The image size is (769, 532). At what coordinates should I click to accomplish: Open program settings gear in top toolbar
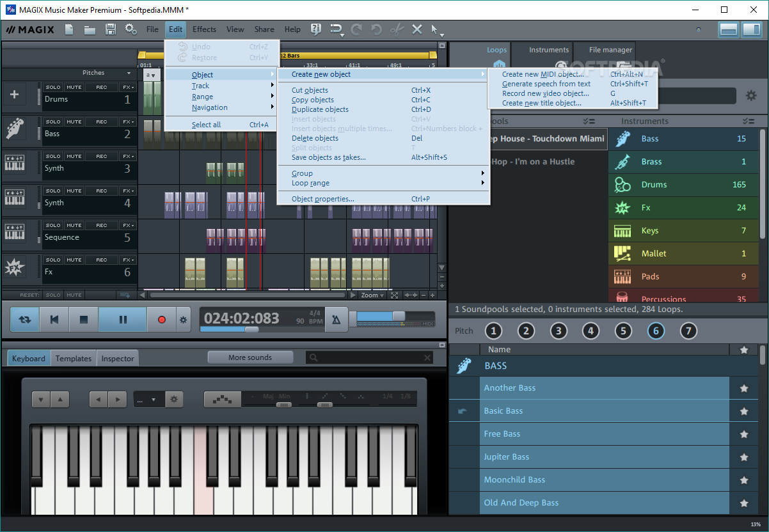pos(131,29)
